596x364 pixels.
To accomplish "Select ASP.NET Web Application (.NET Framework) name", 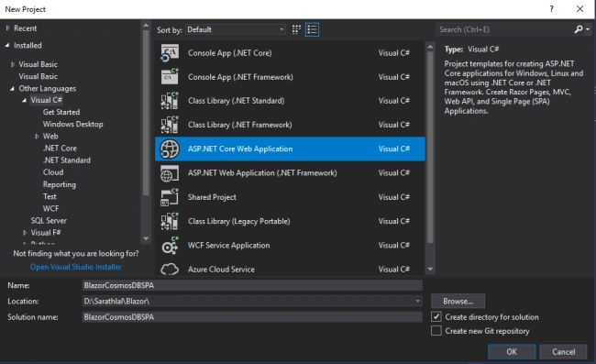I will 262,173.
